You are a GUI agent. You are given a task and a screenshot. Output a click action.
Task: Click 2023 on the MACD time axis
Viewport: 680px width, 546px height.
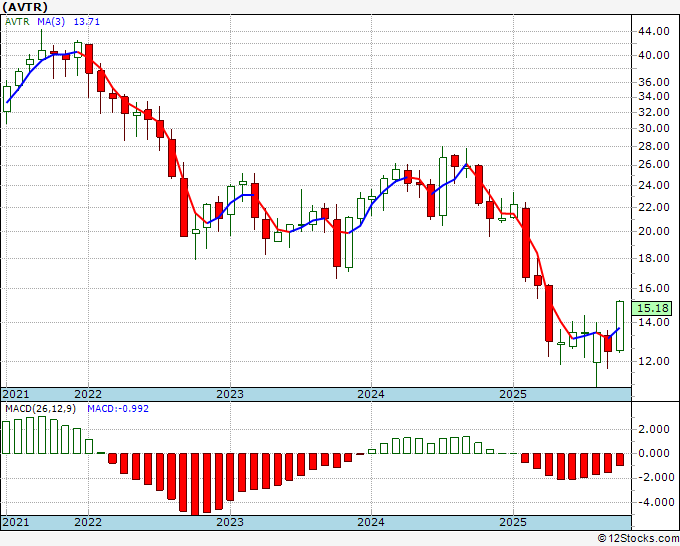pyautogui.click(x=230, y=522)
